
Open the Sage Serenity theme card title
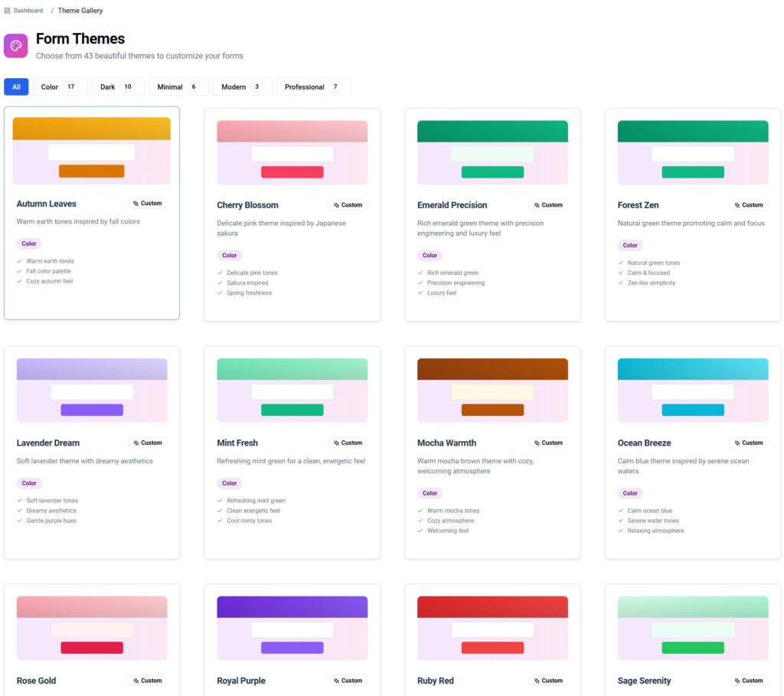(x=644, y=681)
